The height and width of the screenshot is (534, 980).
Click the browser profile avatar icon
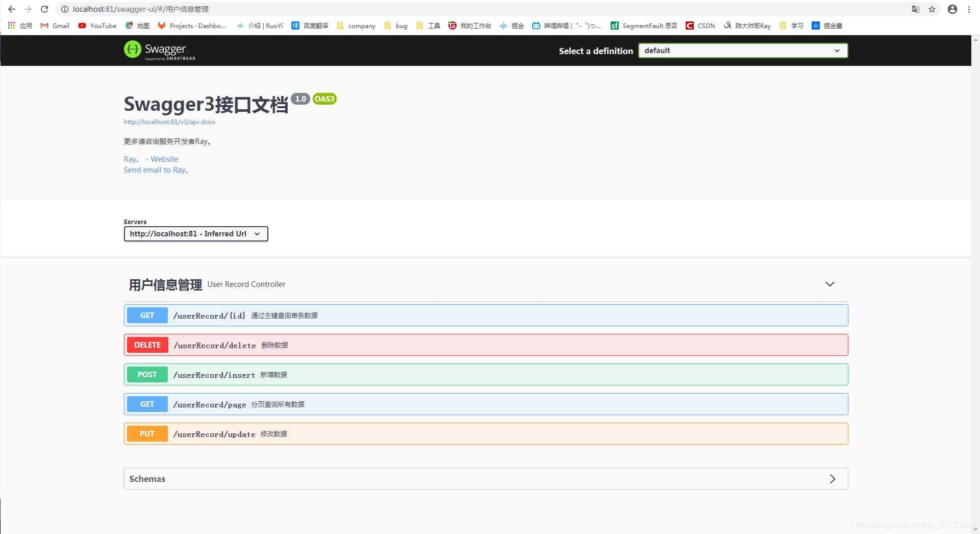tap(952, 9)
